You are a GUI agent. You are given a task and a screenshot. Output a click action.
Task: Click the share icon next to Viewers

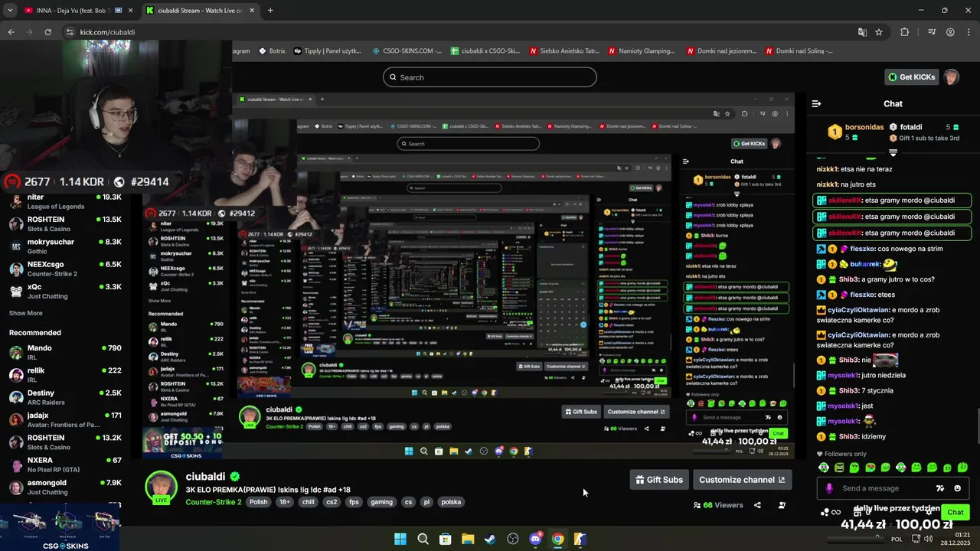757,505
